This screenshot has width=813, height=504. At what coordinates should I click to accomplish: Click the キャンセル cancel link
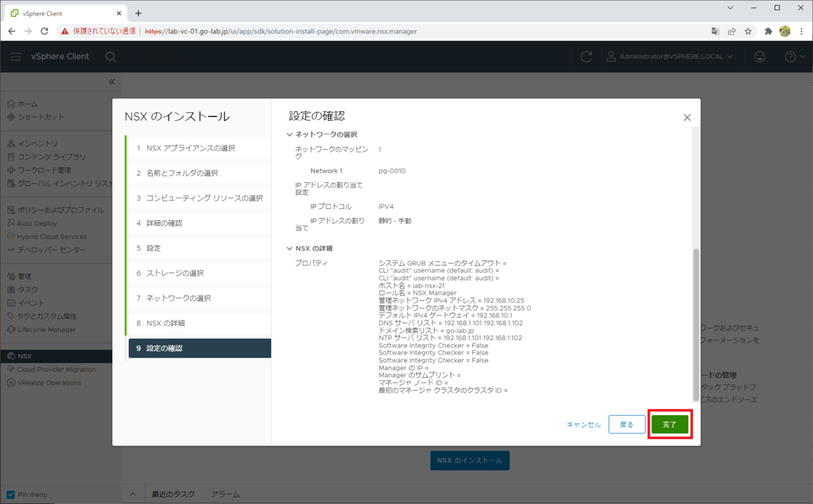[583, 425]
